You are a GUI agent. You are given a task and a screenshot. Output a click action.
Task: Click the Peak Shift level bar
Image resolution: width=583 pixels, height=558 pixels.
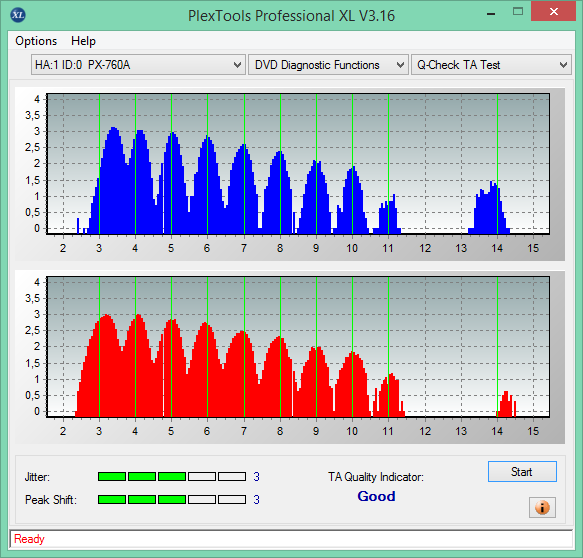[x=172, y=499]
